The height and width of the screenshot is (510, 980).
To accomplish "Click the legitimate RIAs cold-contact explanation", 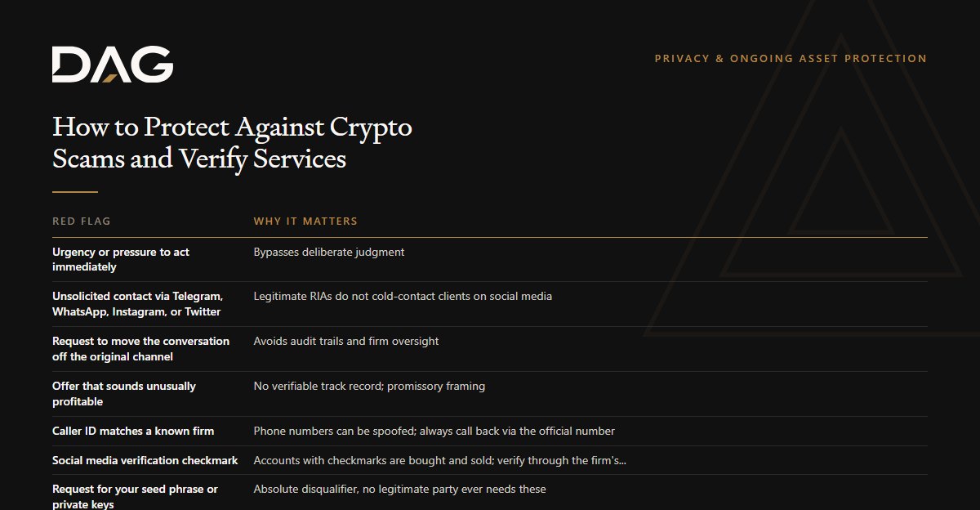I will pyautogui.click(x=403, y=296).
